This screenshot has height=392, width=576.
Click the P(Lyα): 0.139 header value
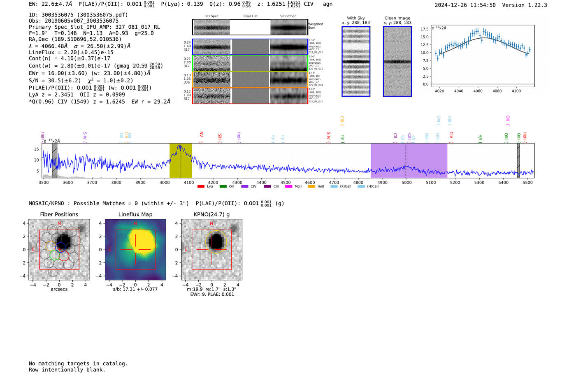pyautogui.click(x=182, y=4)
